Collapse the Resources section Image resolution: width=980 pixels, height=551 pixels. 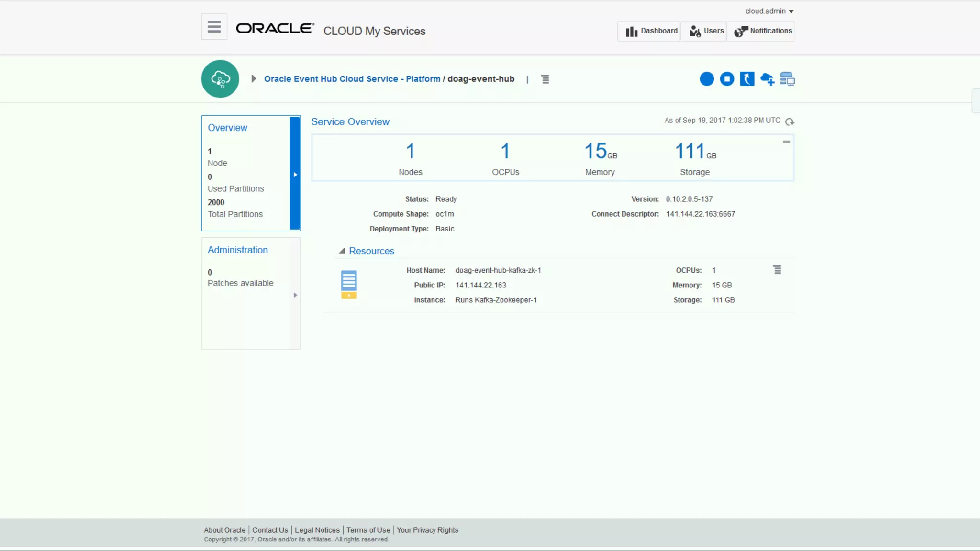pyautogui.click(x=342, y=251)
